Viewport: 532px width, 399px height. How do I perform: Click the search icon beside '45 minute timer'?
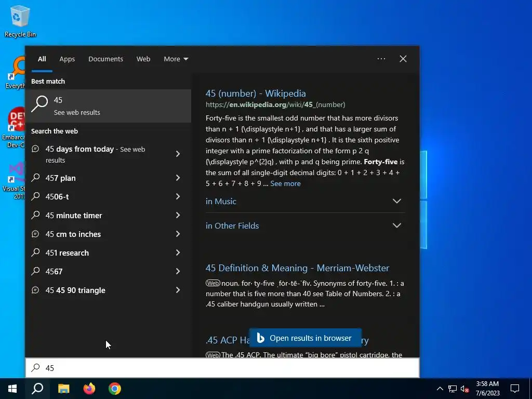pyautogui.click(x=36, y=215)
